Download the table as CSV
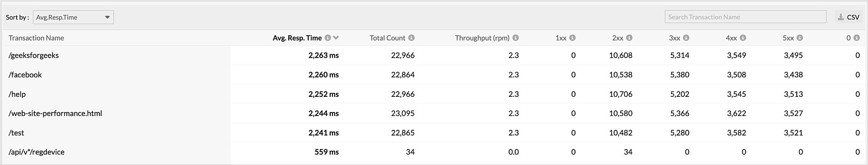The height and width of the screenshot is (165, 868). [848, 17]
